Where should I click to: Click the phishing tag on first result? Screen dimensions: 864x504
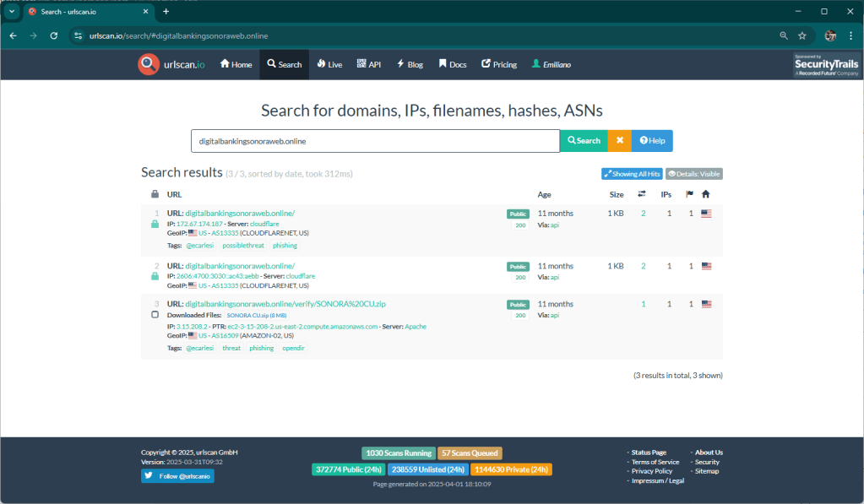[285, 246]
